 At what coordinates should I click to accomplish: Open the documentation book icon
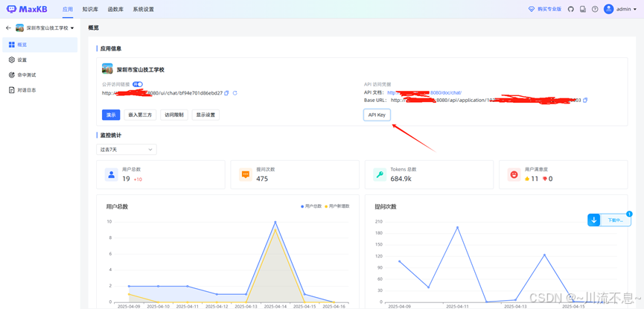582,9
